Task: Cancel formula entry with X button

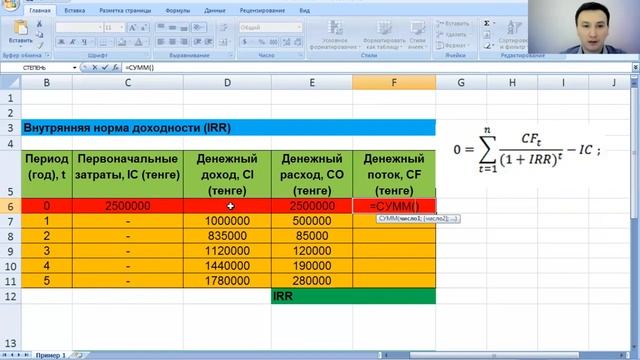Action: [x=95, y=67]
